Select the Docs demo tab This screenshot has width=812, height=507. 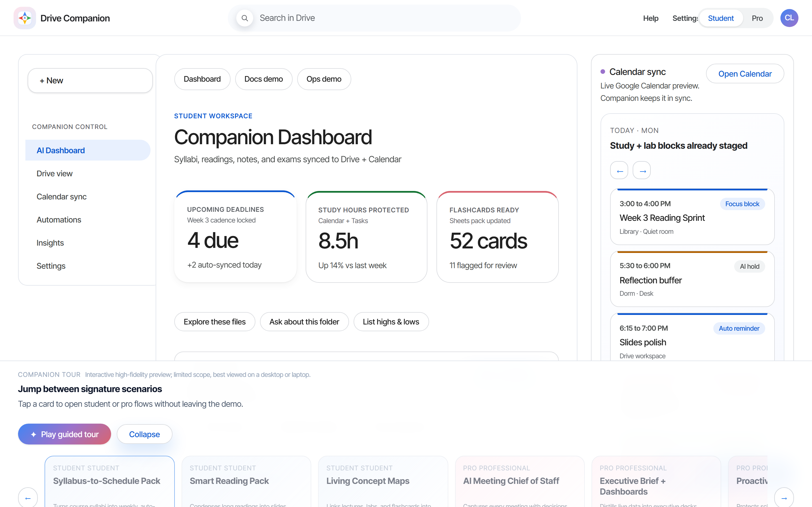(264, 79)
